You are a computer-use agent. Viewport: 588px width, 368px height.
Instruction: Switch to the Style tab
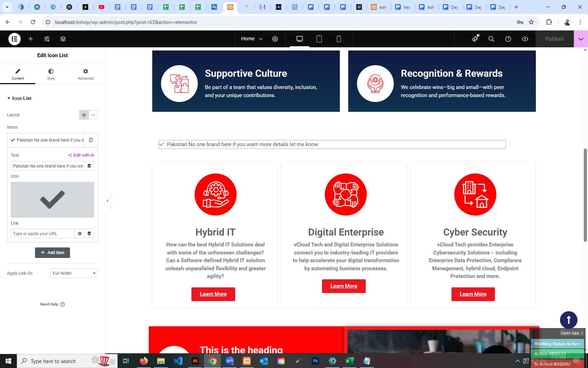[x=51, y=74]
